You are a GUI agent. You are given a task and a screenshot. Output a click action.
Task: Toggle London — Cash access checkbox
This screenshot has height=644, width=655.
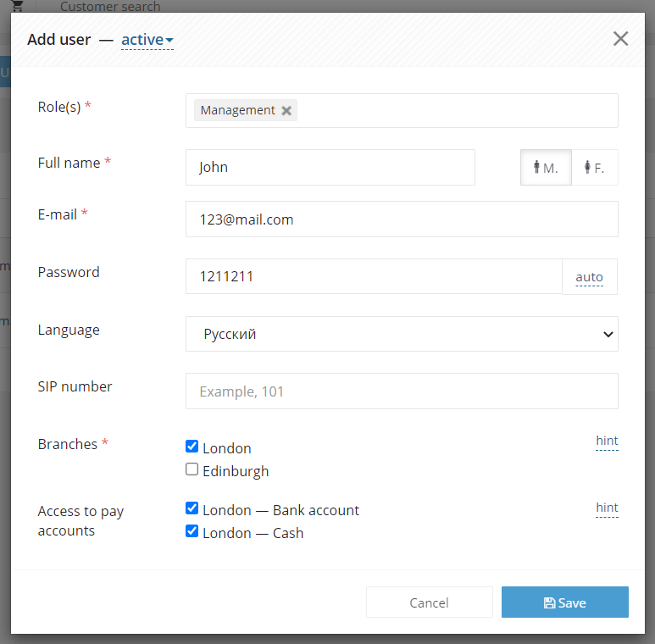click(192, 530)
